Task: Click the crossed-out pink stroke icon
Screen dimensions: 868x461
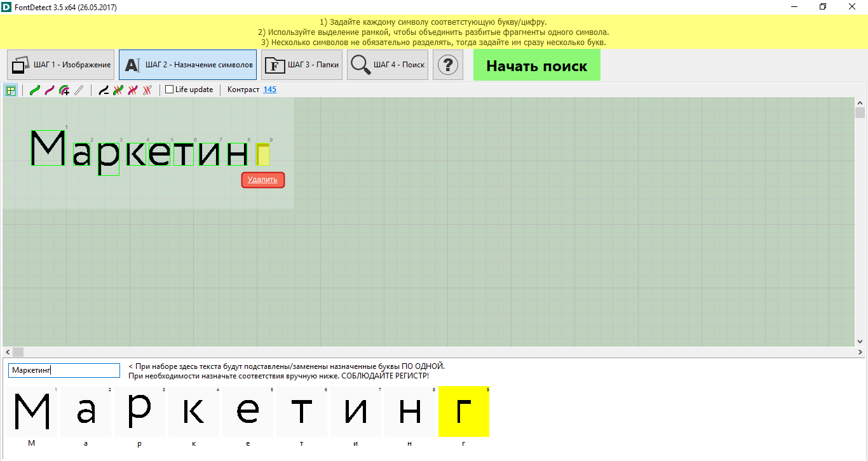Action: (133, 90)
